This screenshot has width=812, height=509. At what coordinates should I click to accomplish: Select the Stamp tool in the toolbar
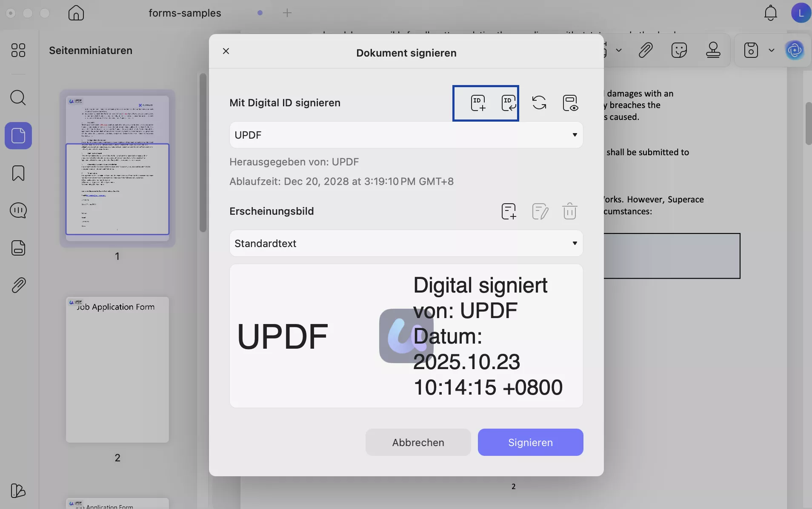tap(713, 50)
